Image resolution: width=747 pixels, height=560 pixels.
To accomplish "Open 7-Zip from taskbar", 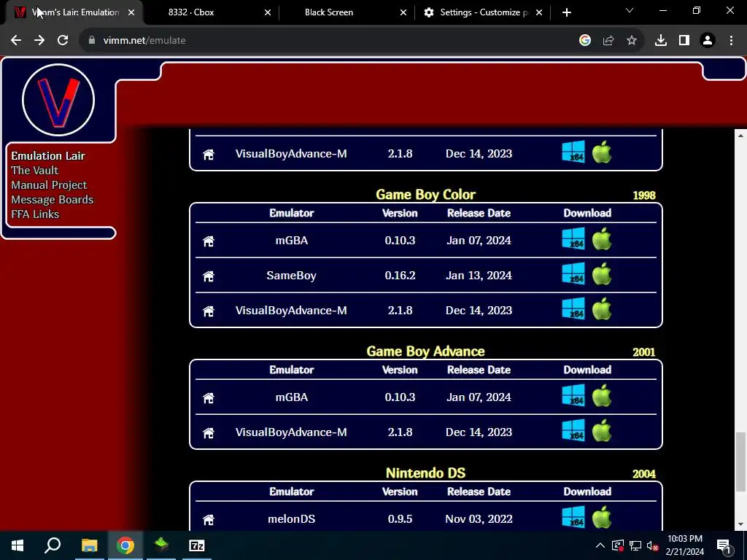I will pyautogui.click(x=197, y=545).
